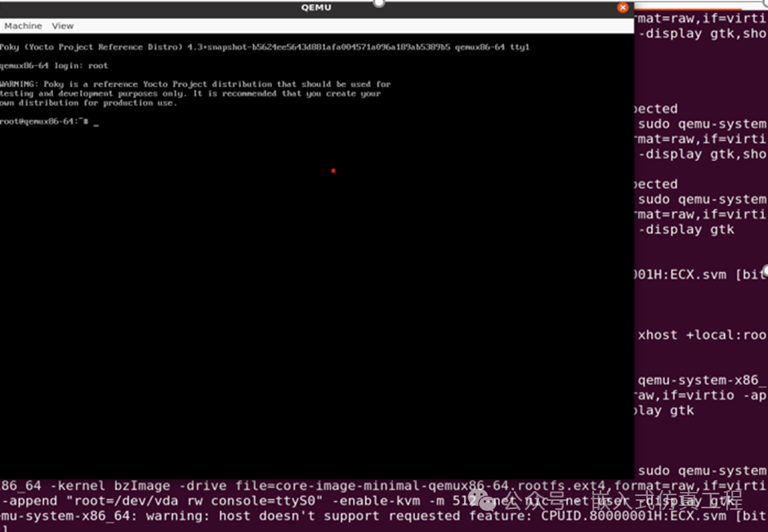Click '-display gtk' line in background terminal
The height and width of the screenshot is (532, 768).
coord(685,230)
